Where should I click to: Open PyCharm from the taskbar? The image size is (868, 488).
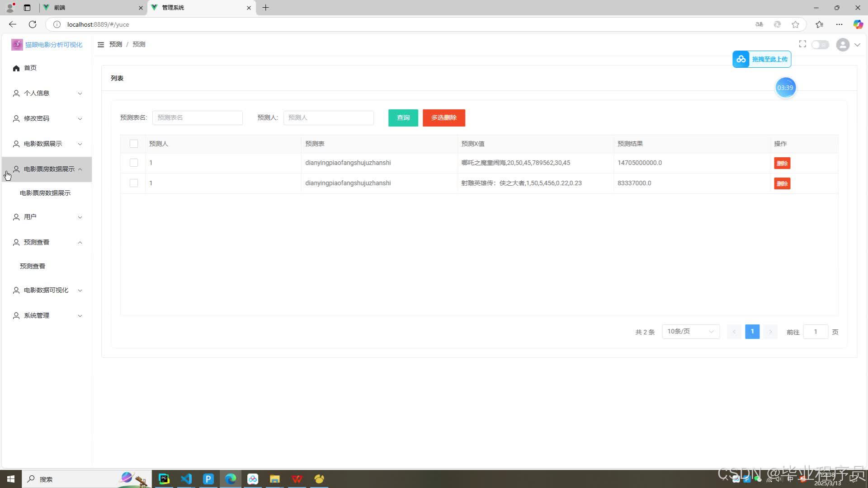(x=164, y=479)
